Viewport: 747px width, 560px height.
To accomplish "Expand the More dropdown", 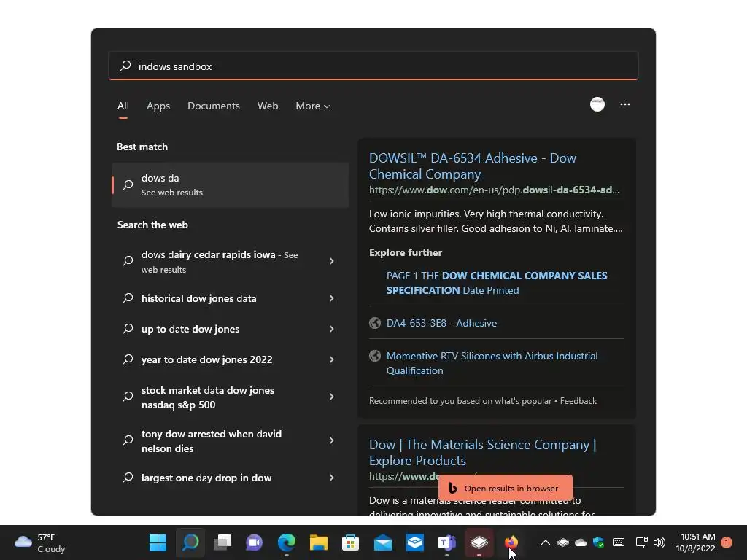I will click(312, 106).
